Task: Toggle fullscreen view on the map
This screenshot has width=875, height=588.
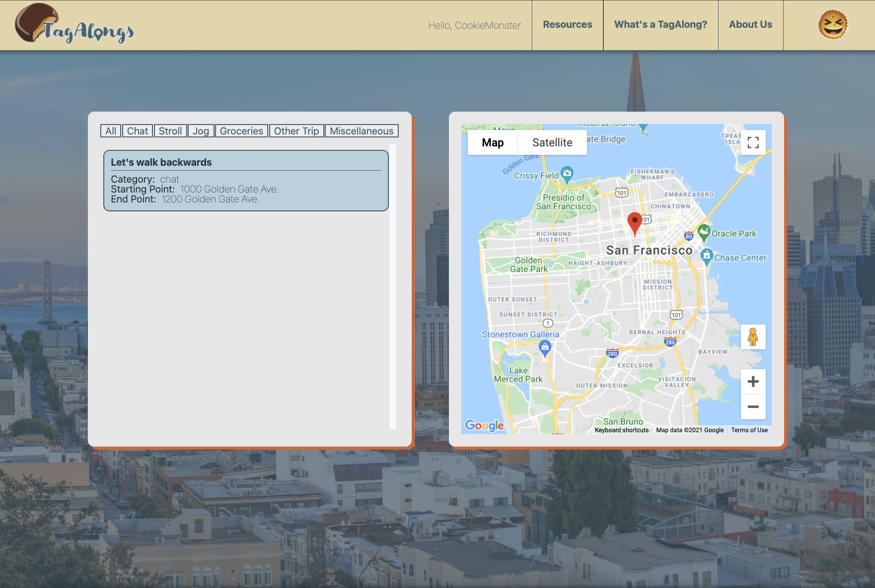Action: click(x=753, y=142)
